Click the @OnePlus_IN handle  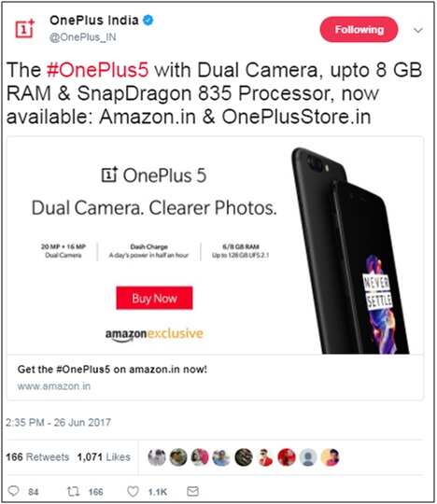[83, 37]
